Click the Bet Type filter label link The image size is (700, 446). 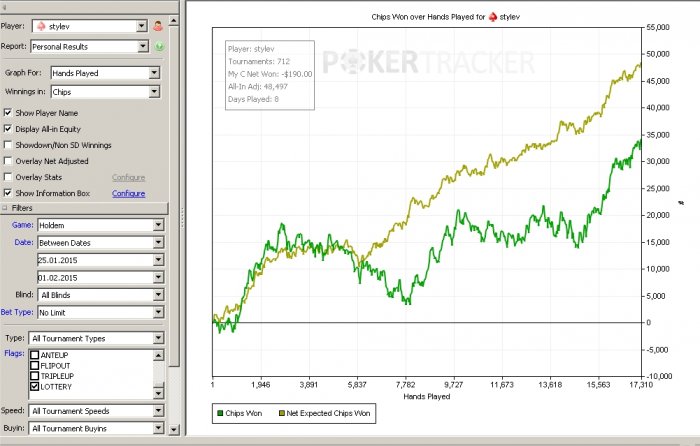(x=17, y=312)
